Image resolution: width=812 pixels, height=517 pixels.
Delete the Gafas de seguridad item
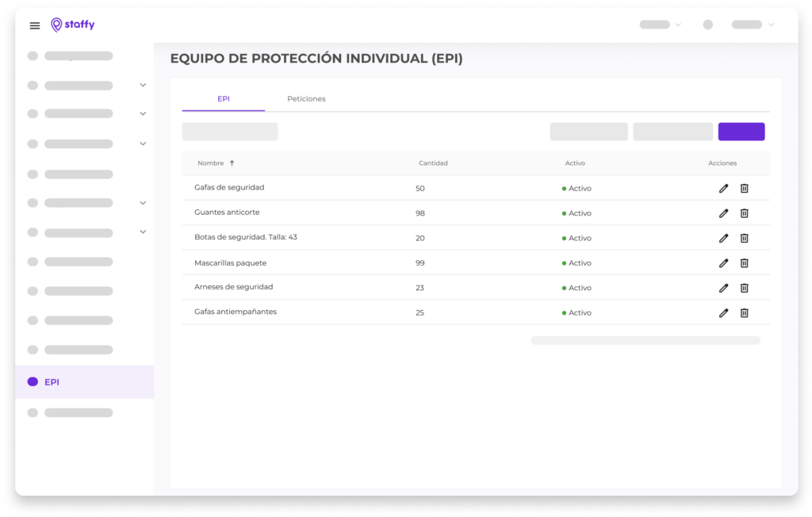744,189
